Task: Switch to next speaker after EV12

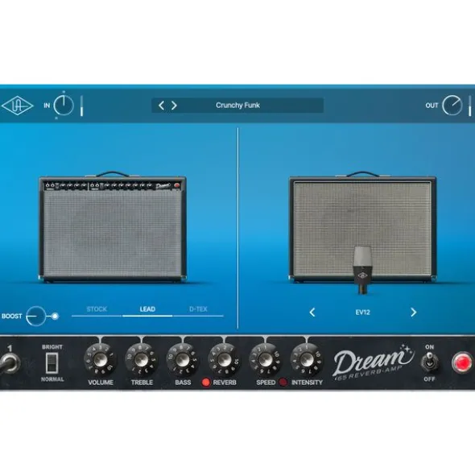Action: [x=413, y=313]
